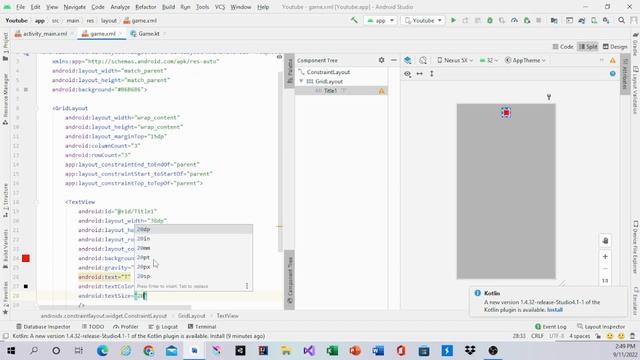Image resolution: width=640 pixels, height=360 pixels.
Task: Toggle the view options eye icon
Action: coord(407,74)
